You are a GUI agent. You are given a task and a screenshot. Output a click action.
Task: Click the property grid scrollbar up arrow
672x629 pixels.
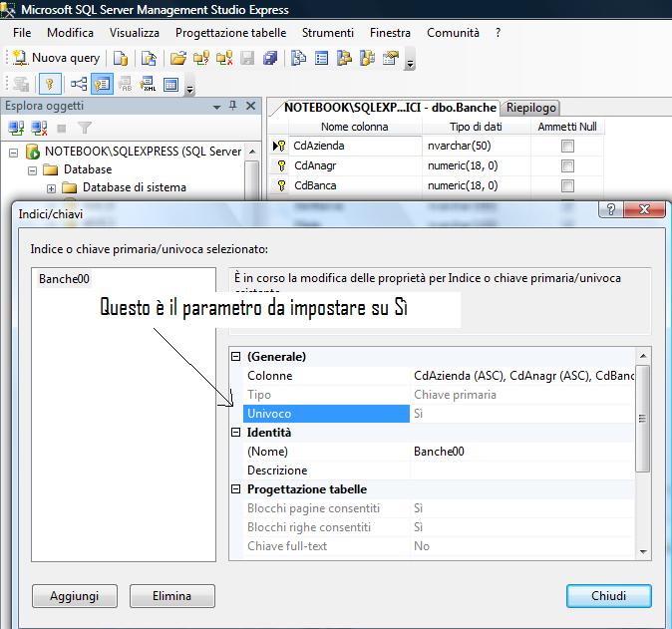coord(643,356)
